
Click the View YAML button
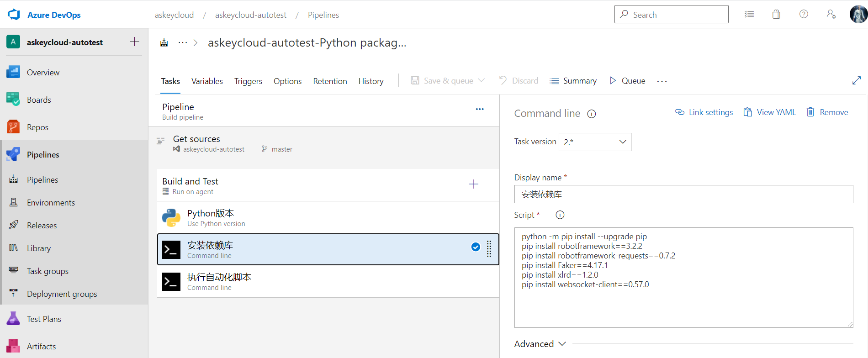pos(770,112)
